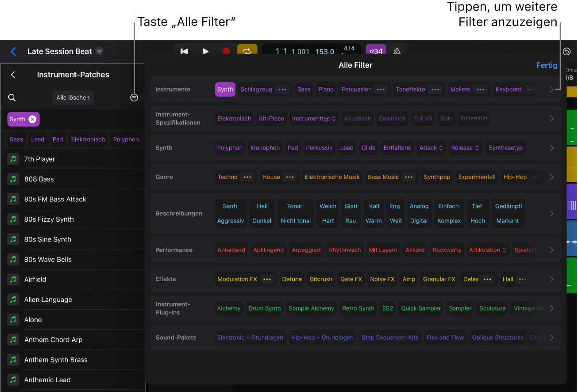Expand the Performance row chevron
The width and height of the screenshot is (578, 392).
[x=551, y=250]
